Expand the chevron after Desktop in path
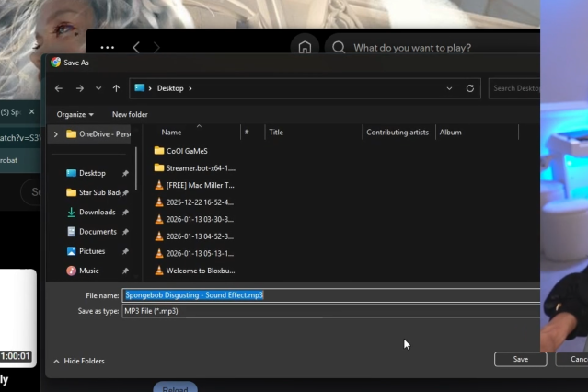This screenshot has width=588, height=392. pyautogui.click(x=190, y=88)
